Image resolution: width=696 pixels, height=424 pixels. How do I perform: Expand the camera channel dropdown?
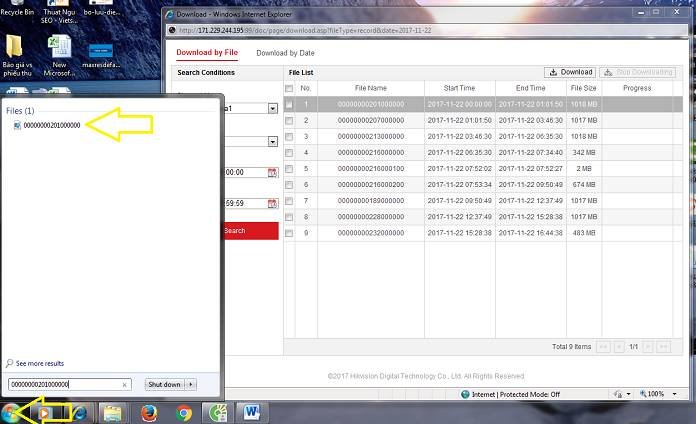[272, 108]
